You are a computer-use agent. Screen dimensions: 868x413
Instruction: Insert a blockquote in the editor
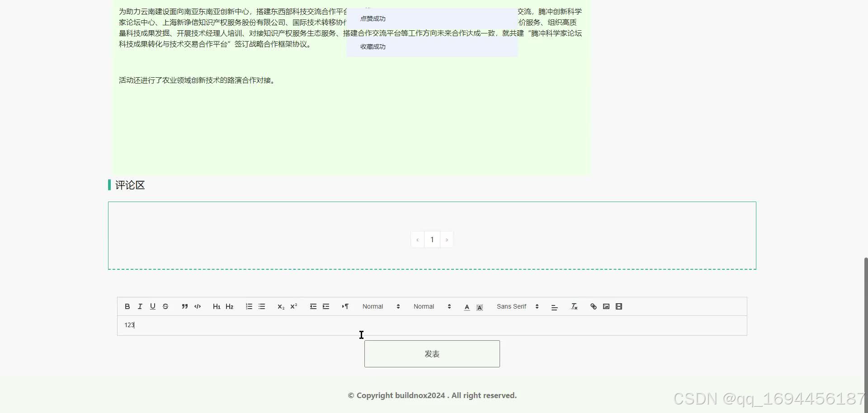pyautogui.click(x=184, y=306)
